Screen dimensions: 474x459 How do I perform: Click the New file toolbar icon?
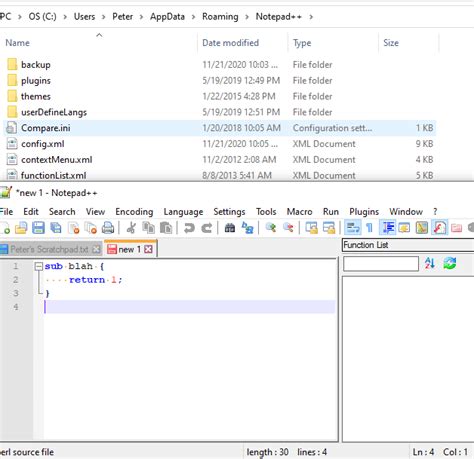[5, 228]
